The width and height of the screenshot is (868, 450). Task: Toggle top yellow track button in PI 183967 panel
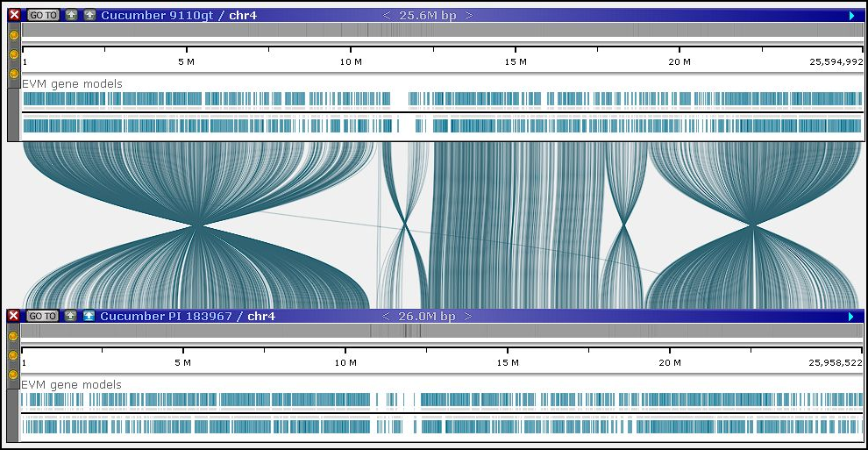tap(13, 336)
